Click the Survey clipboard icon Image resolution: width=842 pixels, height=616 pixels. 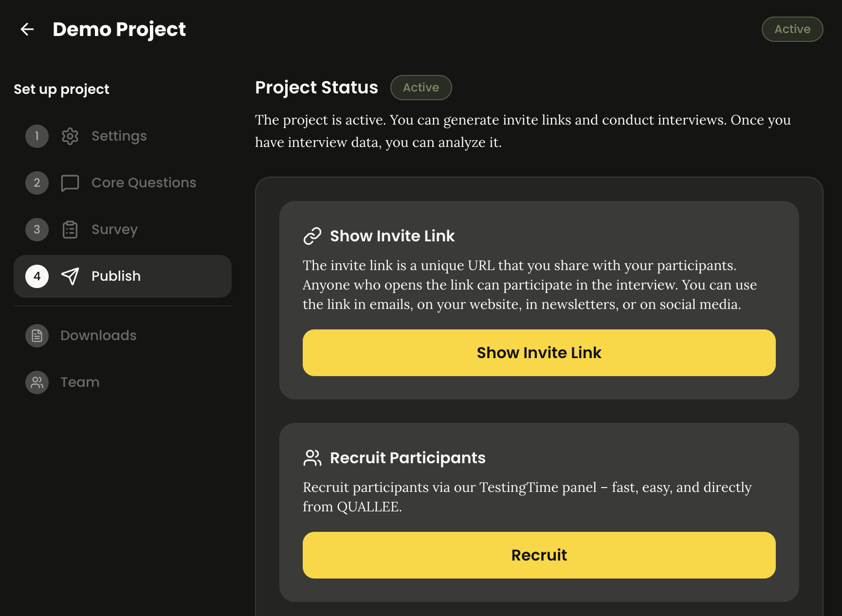click(70, 230)
